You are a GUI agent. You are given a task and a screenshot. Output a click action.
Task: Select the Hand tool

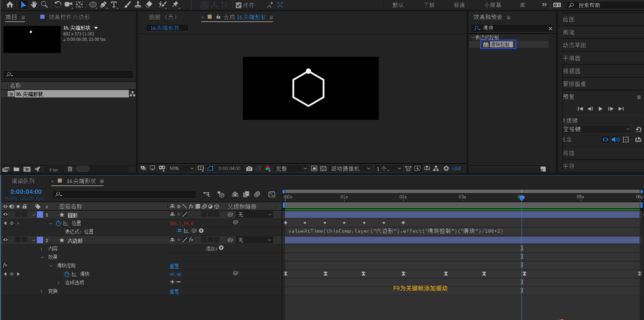pyautogui.click(x=34, y=4)
